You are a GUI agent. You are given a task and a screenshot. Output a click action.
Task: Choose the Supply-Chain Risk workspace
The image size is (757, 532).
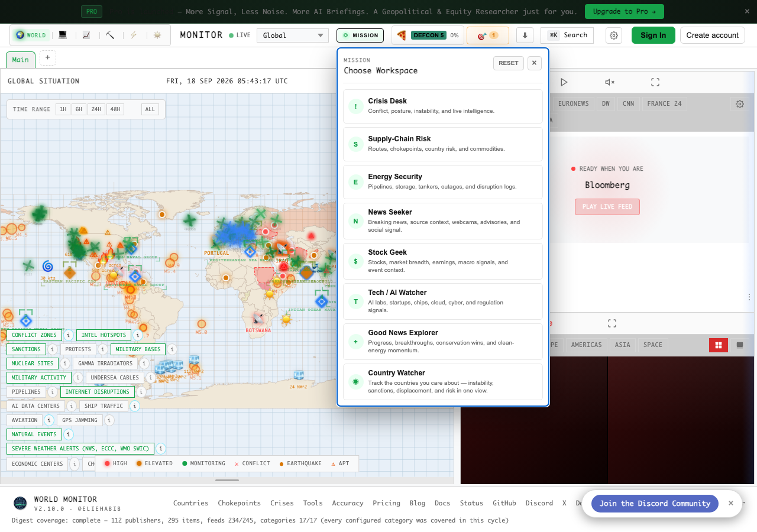point(443,144)
